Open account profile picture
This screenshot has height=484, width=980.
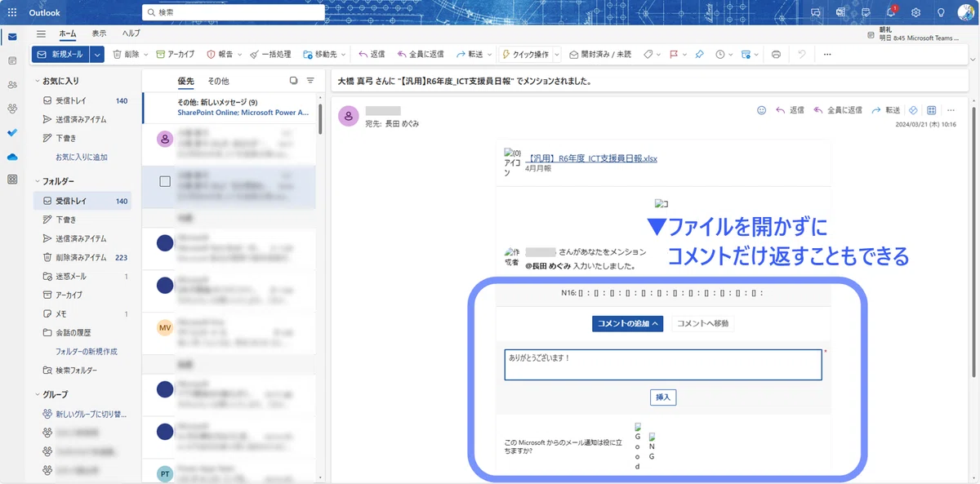pos(964,12)
